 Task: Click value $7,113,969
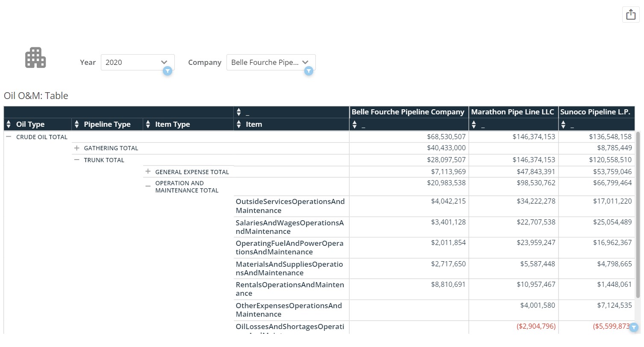[x=448, y=172]
